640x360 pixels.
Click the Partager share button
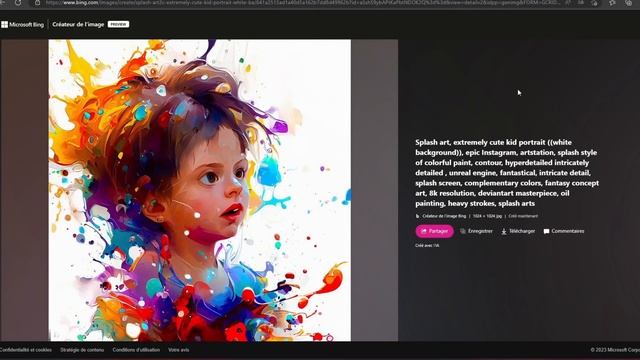(434, 231)
